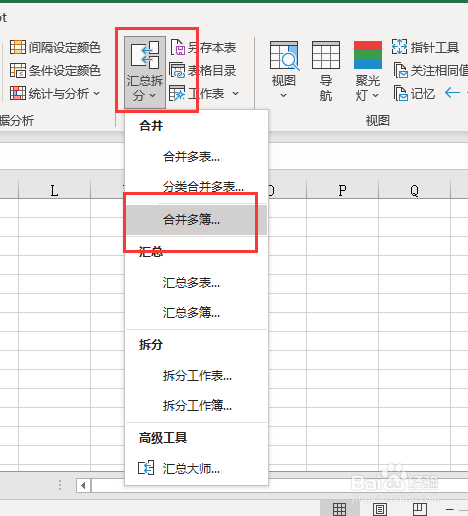Viewport: 468px width, 516px height.
Task: Click the 表格目录 icon
Action: (177, 70)
